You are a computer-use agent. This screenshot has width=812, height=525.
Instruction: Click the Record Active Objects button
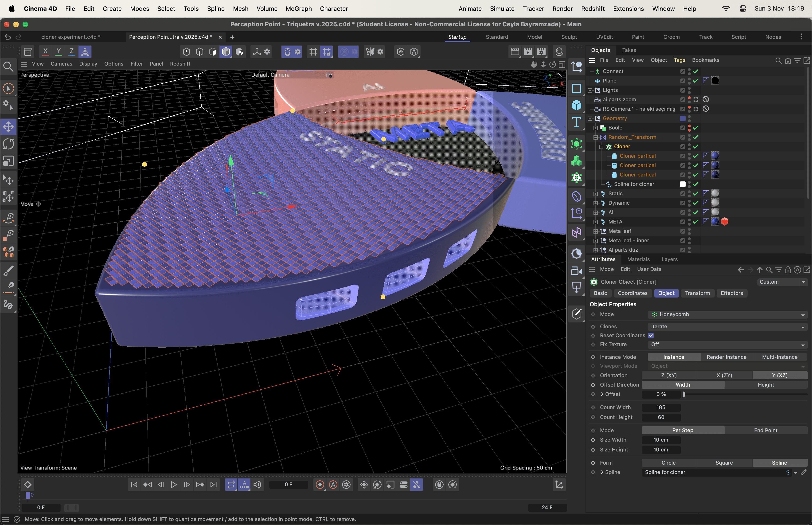pyautogui.click(x=320, y=484)
